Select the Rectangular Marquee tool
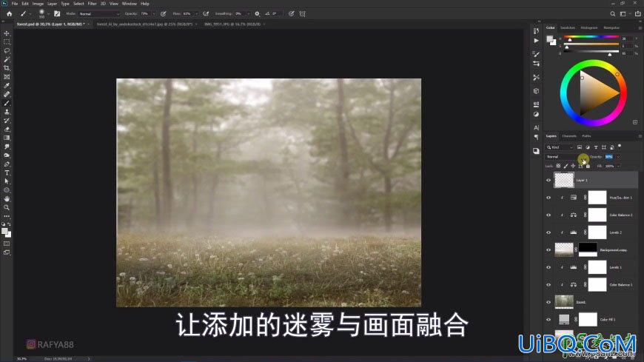The width and height of the screenshot is (644, 362). tap(7, 42)
